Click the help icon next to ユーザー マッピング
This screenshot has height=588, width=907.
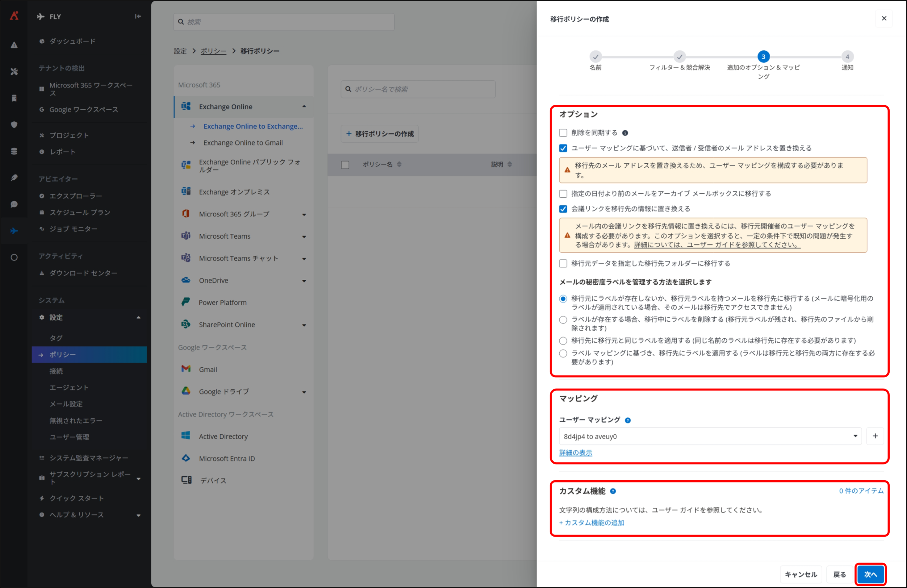coord(628,420)
